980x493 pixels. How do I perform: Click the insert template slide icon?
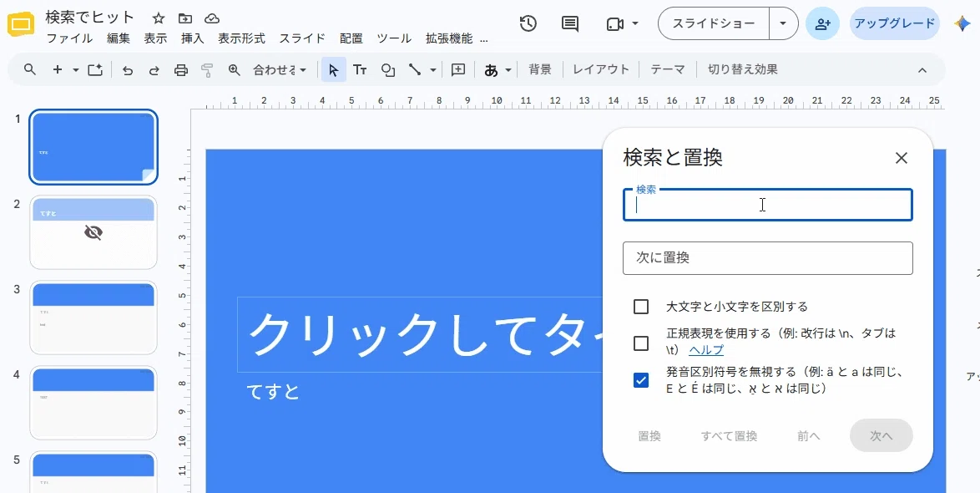[95, 69]
